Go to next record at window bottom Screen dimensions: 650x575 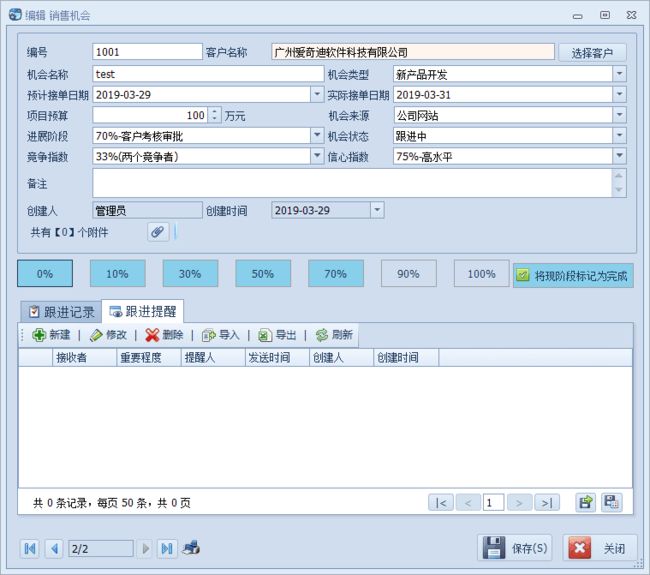(x=146, y=548)
